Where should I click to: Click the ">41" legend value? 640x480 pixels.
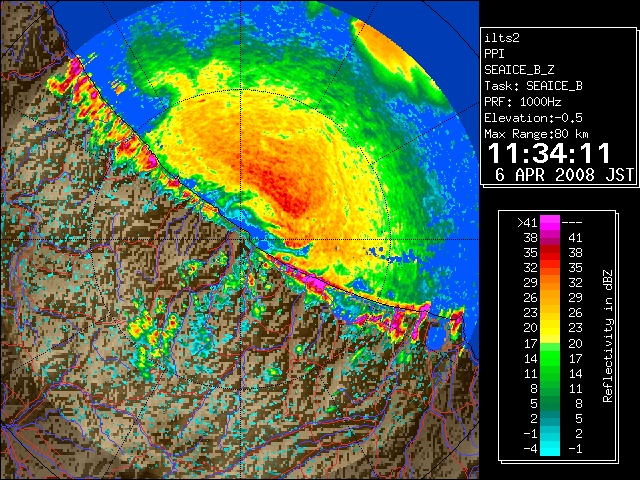pyautogui.click(x=527, y=222)
